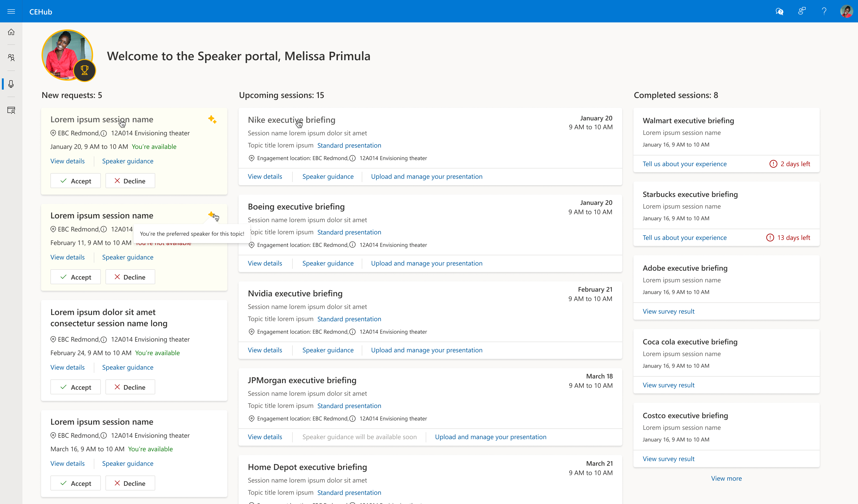The width and height of the screenshot is (858, 504).
Task: Click location pin icon in Nike briefing
Action: 251,158
